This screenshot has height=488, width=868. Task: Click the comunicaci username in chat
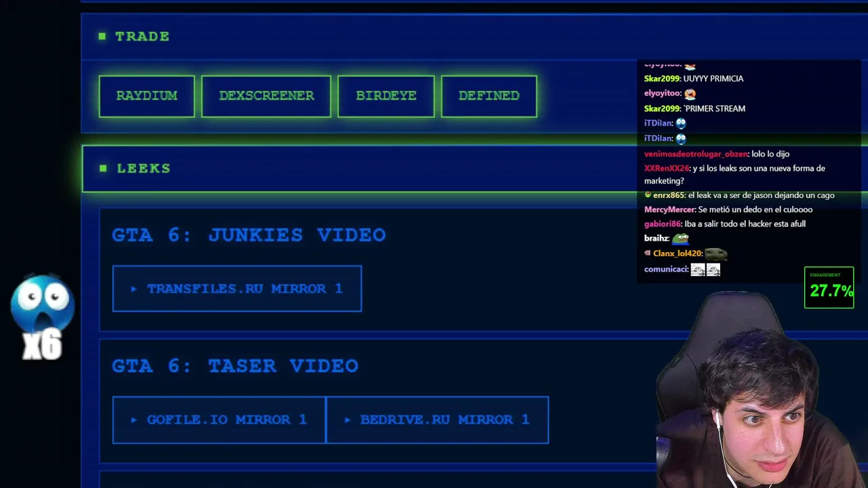(665, 269)
